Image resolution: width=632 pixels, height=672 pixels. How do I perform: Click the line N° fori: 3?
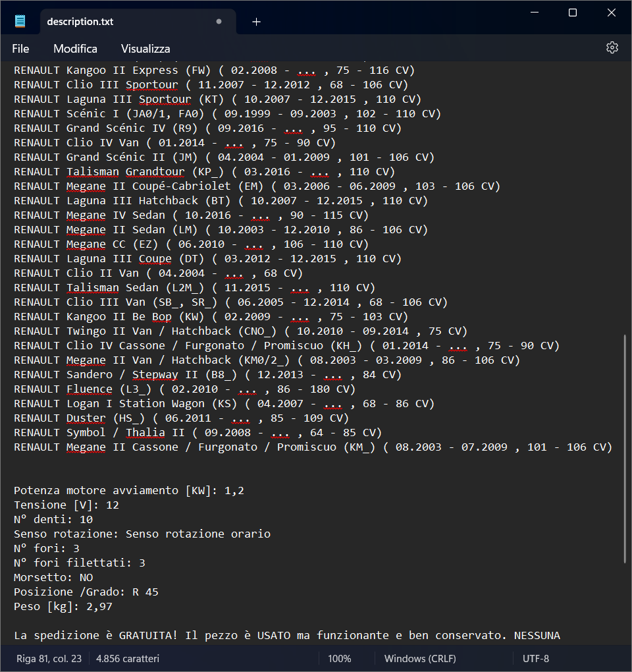tap(47, 549)
